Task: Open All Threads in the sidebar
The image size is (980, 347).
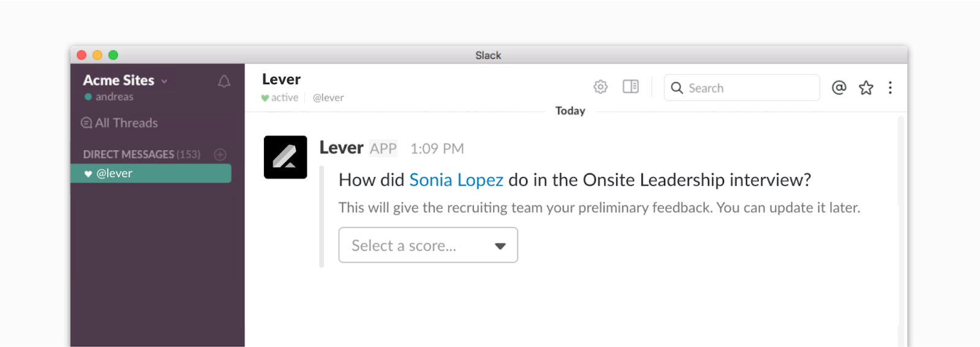Action: [x=126, y=123]
